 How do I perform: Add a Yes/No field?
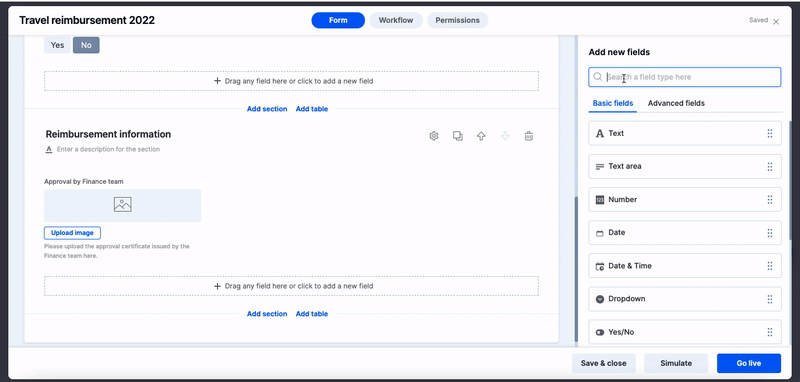[x=685, y=332]
